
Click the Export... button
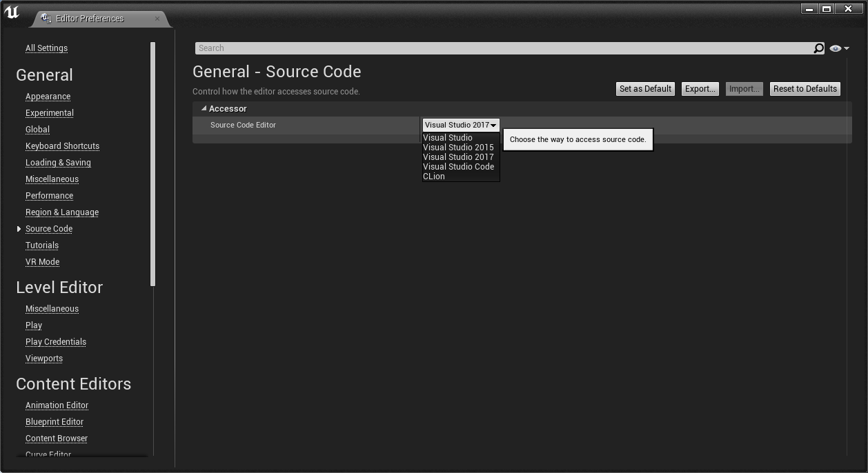pyautogui.click(x=700, y=89)
